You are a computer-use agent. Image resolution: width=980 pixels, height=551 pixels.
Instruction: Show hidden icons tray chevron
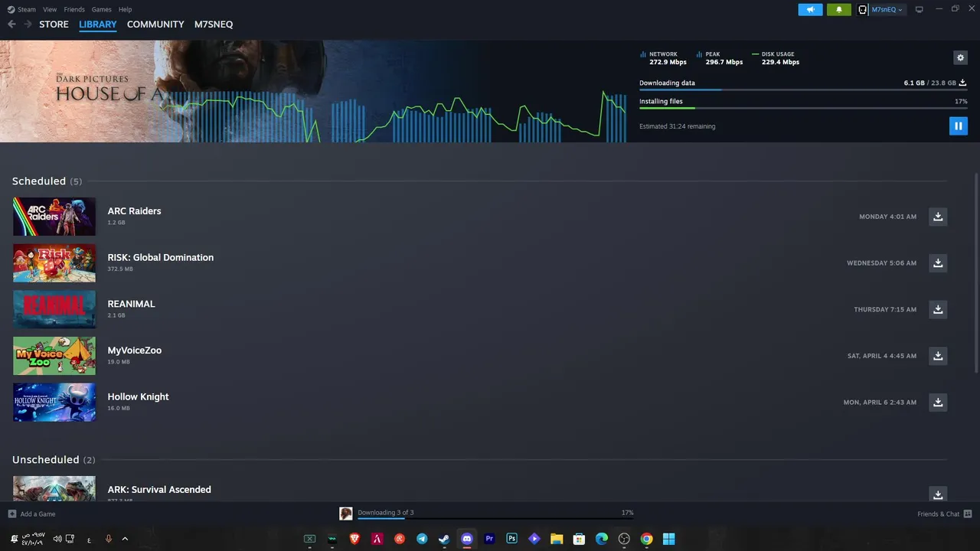pos(125,539)
